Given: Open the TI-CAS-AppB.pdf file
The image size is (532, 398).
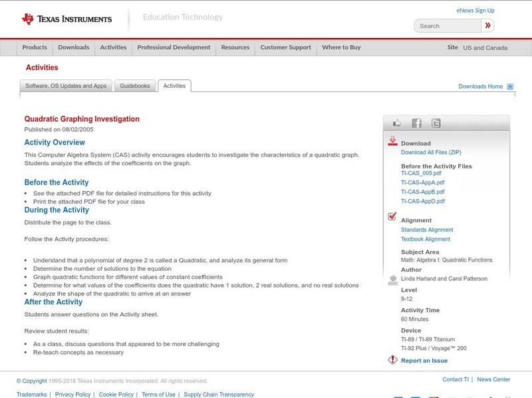Looking at the screenshot, I should point(423,192).
